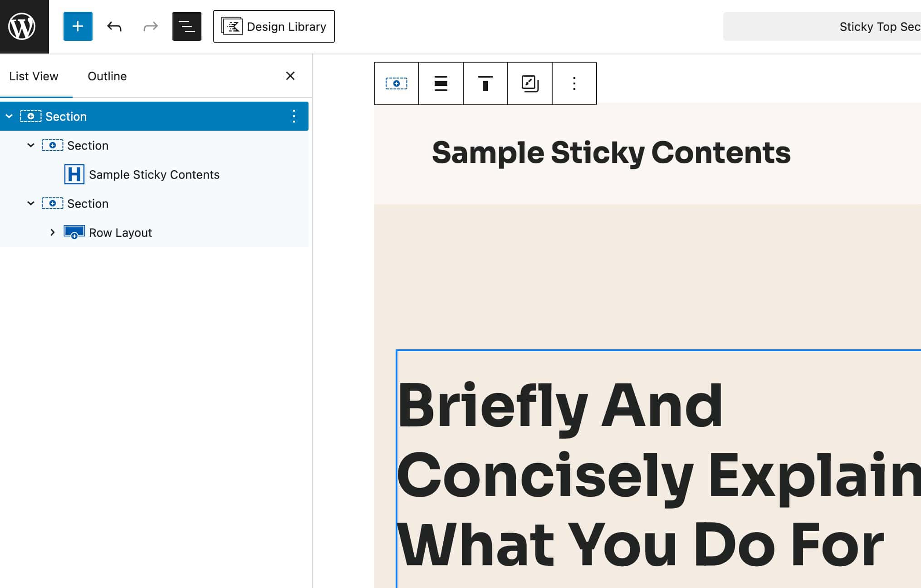Viewport: 921px width, 588px height.
Task: Open the block inserter with the plus icon
Action: click(x=78, y=26)
